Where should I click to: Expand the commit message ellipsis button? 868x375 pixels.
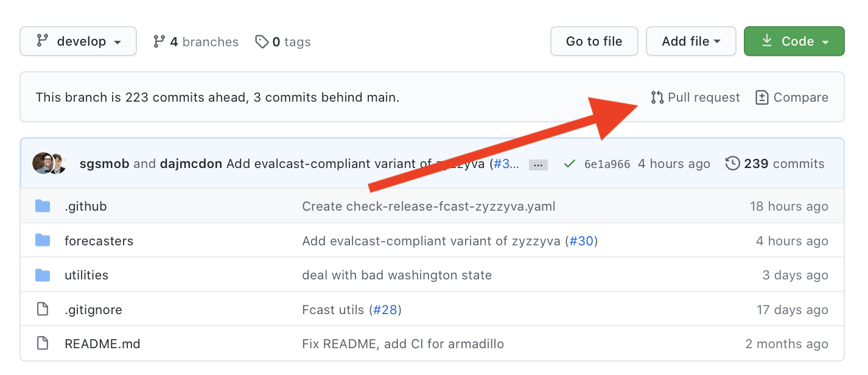pos(538,164)
